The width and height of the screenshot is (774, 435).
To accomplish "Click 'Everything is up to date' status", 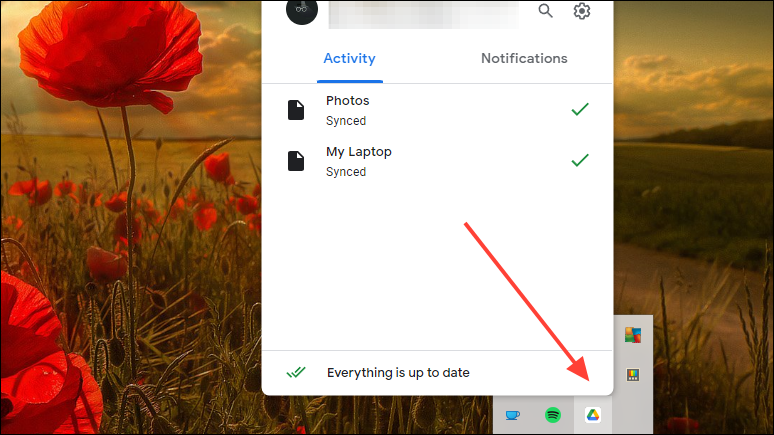I will [x=398, y=372].
